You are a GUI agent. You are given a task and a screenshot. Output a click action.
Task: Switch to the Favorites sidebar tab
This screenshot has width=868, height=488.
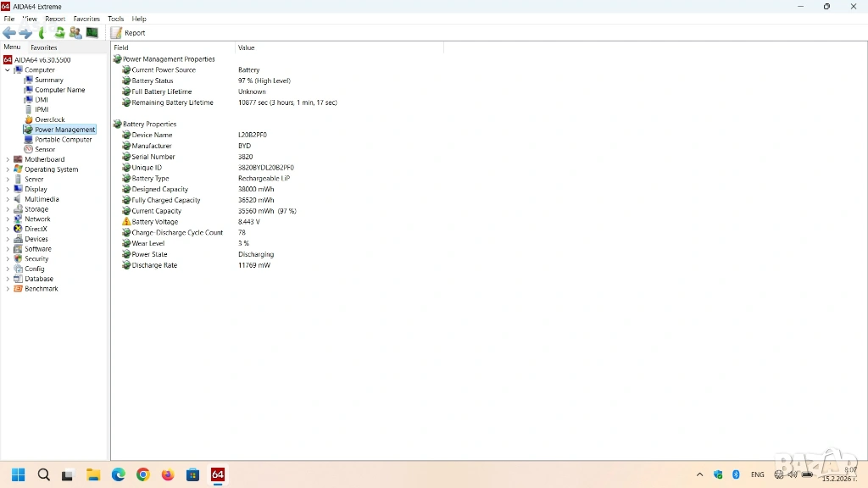(44, 47)
